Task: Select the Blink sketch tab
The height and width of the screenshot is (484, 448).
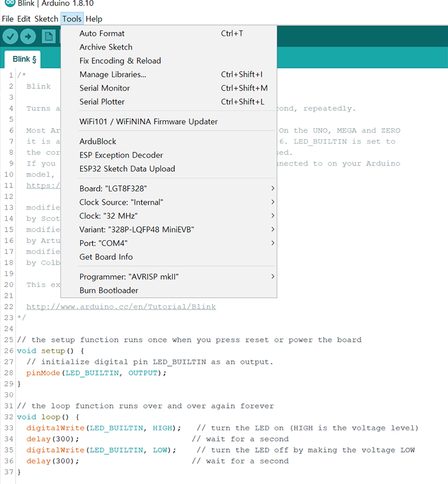Action: click(x=22, y=59)
